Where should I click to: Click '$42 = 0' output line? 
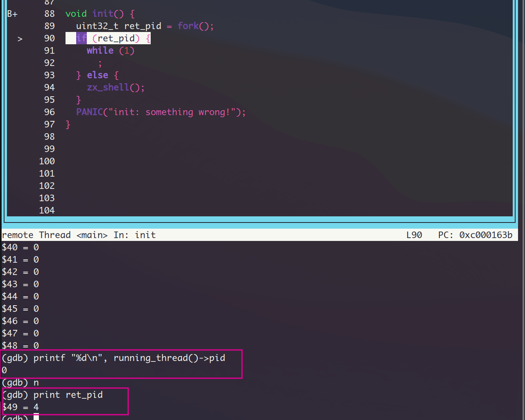20,272
